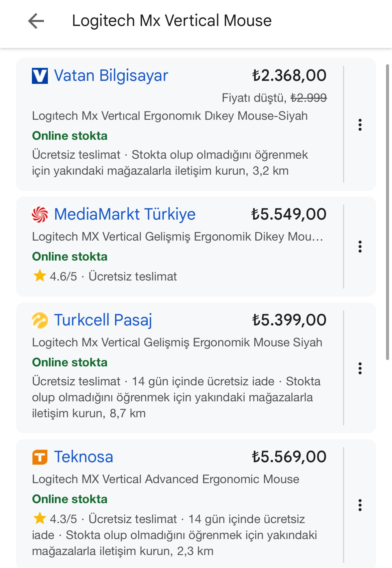Tap the 4.6/5 rating for MediaMarkt
This screenshot has width=392, height=568.
tap(63, 277)
